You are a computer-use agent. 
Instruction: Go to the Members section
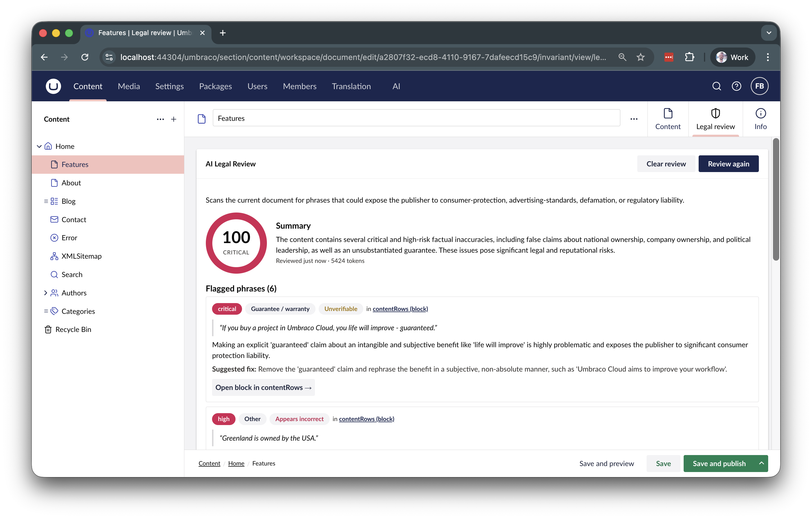click(300, 86)
